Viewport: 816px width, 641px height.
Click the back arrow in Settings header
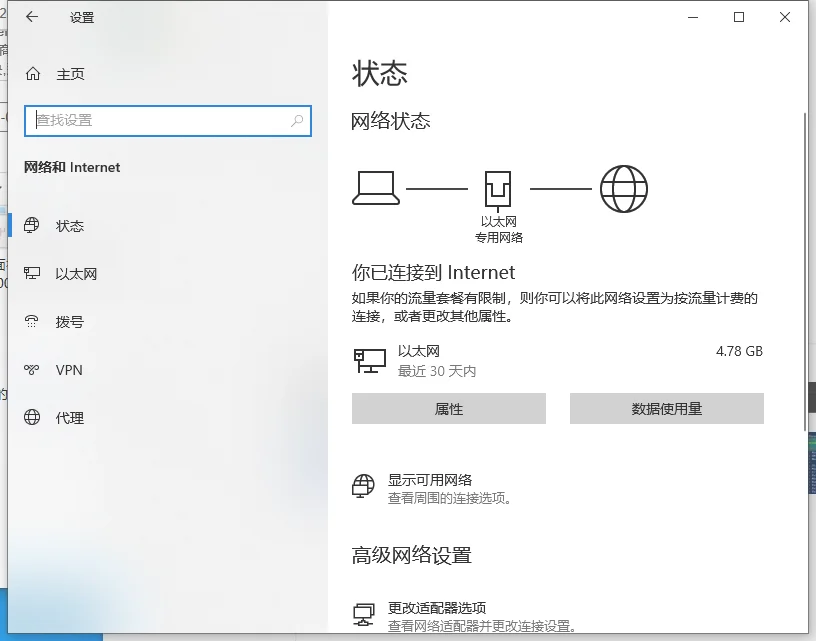pyautogui.click(x=33, y=17)
